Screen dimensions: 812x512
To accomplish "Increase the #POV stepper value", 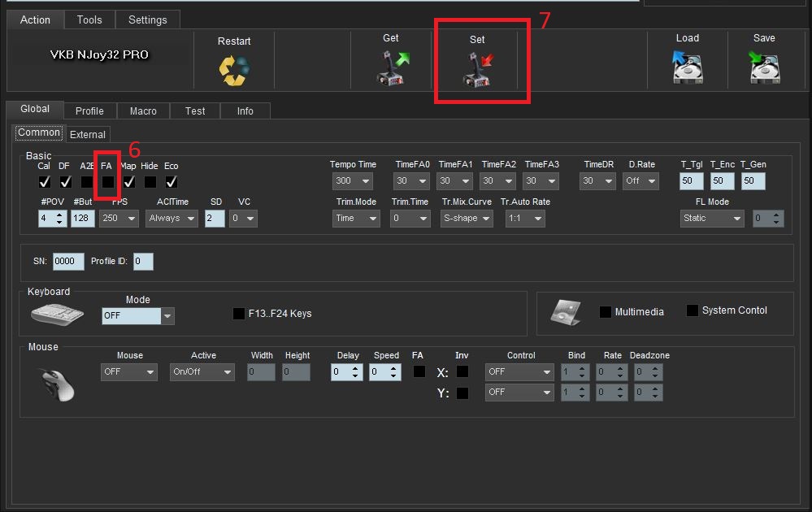I will 59,215.
